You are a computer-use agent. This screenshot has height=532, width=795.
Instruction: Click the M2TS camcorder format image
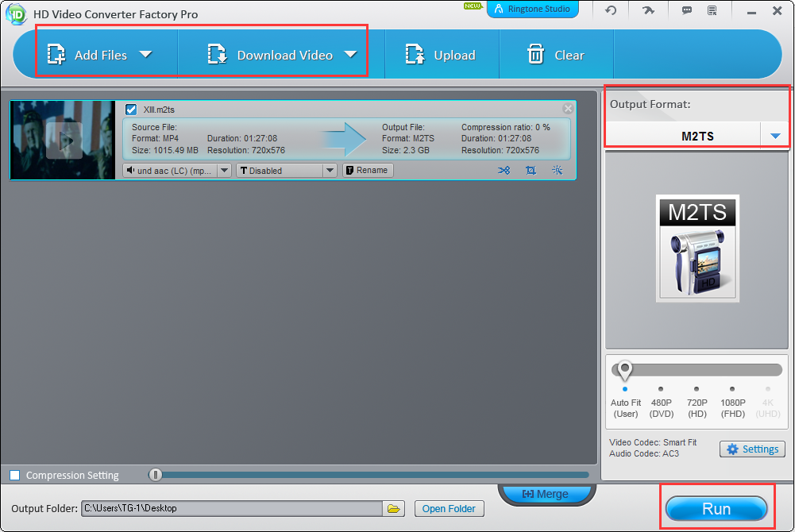697,249
